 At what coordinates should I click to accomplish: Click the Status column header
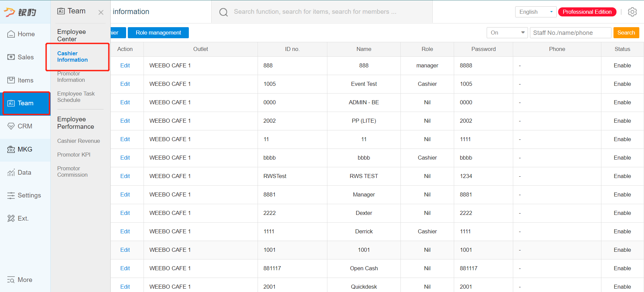(x=622, y=49)
